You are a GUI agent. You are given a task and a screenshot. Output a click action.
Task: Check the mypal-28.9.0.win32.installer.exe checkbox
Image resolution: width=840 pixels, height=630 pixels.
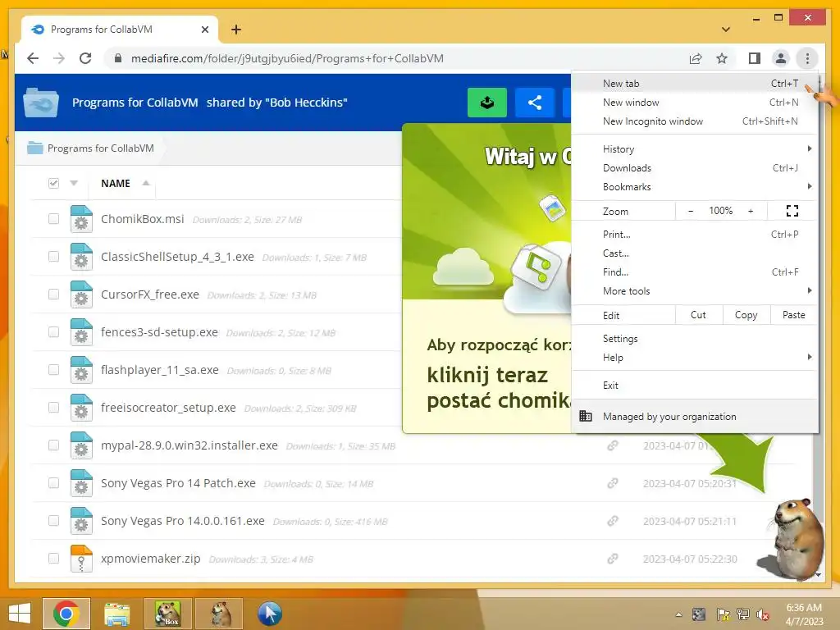click(x=53, y=445)
